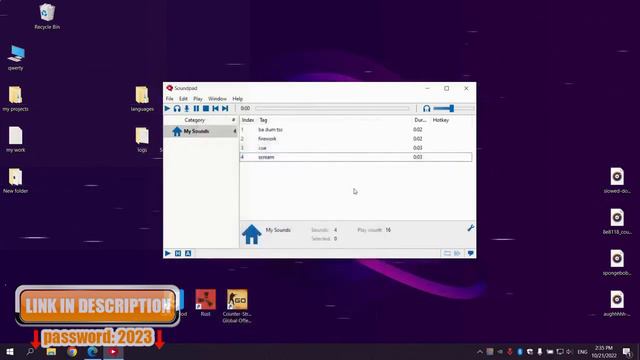Click the repeat icon in status bar

[447, 253]
